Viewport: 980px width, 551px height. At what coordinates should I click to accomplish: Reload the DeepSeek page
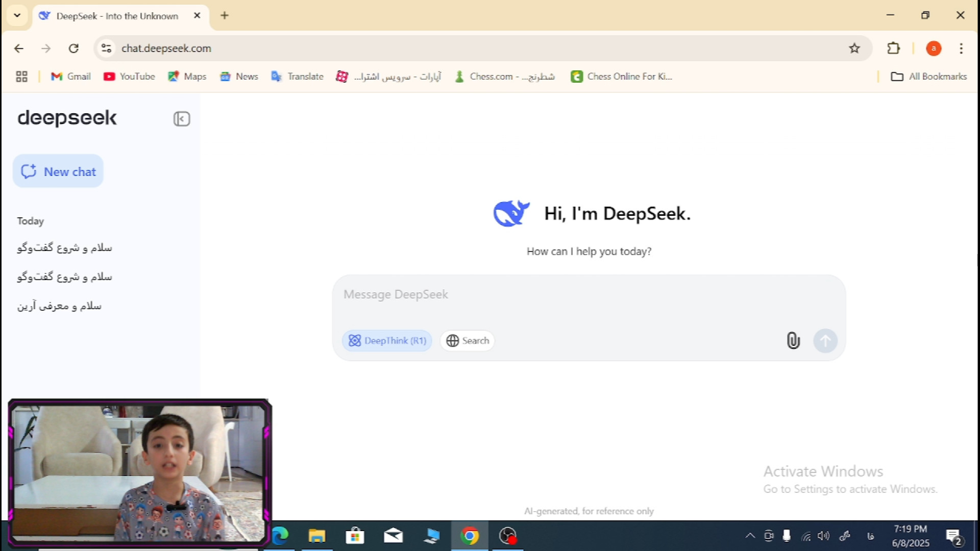click(x=73, y=48)
